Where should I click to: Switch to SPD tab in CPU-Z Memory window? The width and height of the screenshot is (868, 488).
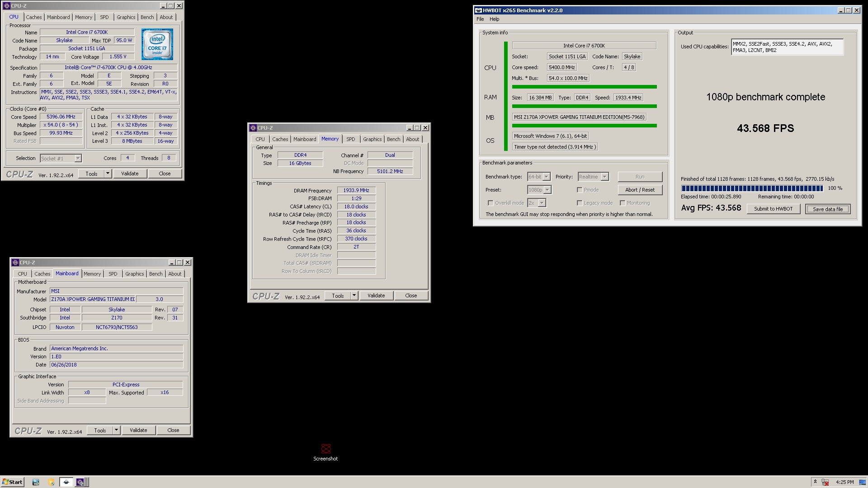351,139
